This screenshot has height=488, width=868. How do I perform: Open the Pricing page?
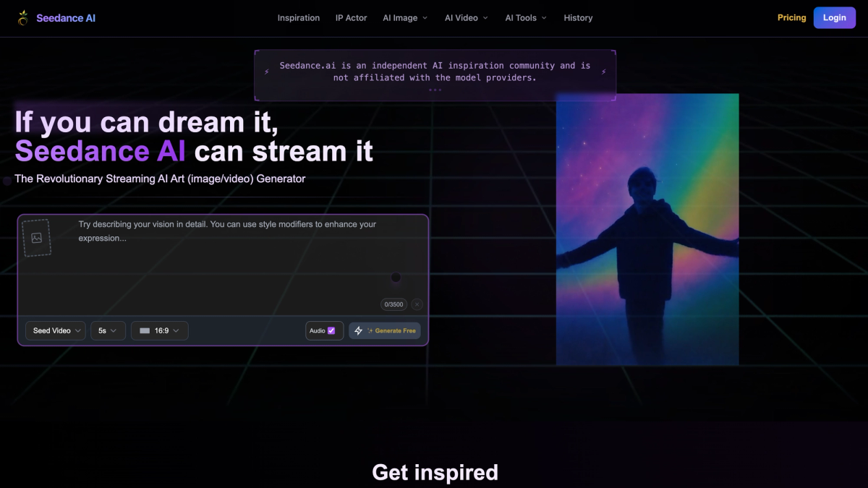791,17
